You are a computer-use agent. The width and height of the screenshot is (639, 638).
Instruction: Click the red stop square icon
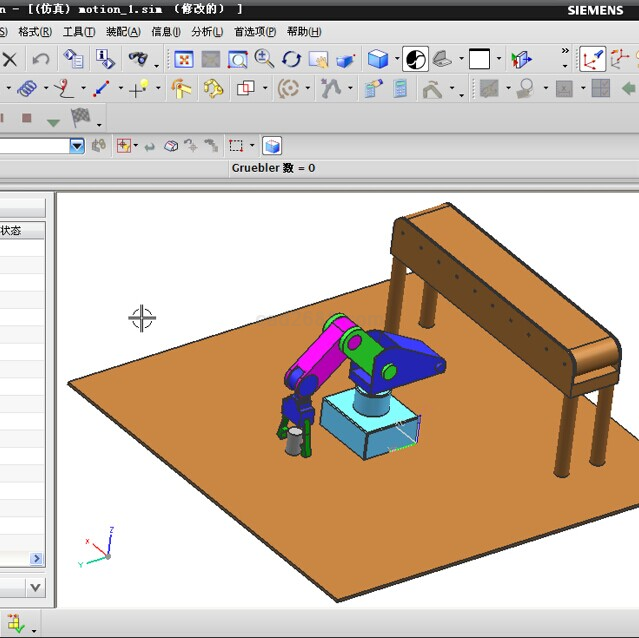coord(27,118)
